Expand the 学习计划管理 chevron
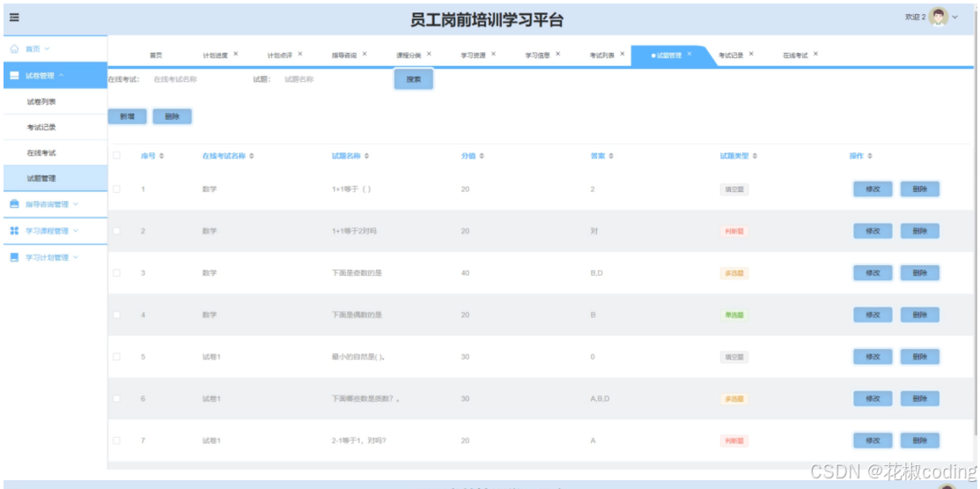980x489 pixels. (76, 257)
